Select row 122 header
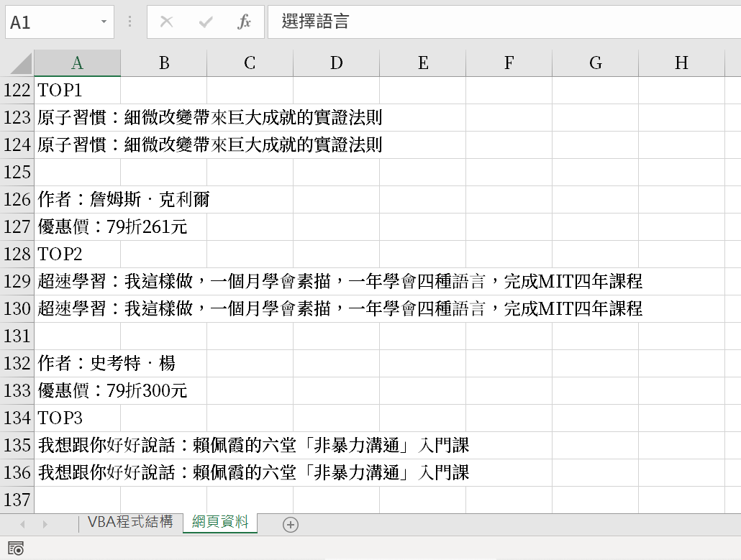 (x=17, y=90)
